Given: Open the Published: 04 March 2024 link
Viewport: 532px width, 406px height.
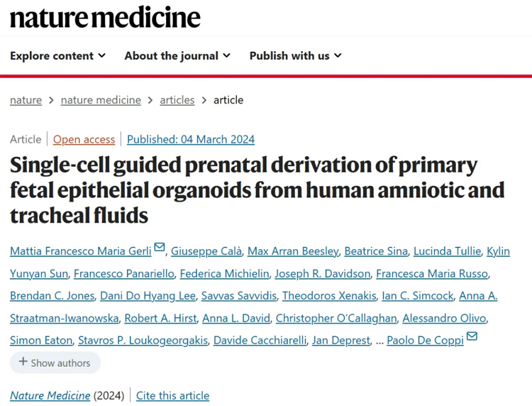Looking at the screenshot, I should point(191,140).
